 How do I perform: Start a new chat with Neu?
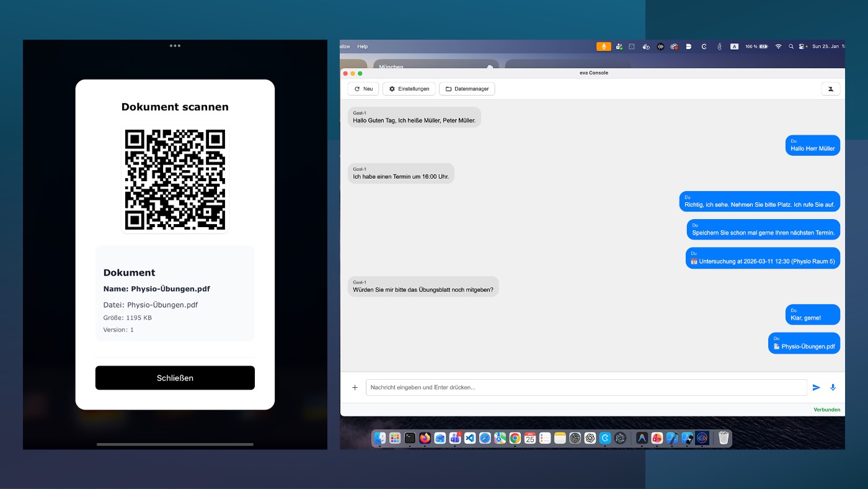pyautogui.click(x=363, y=89)
